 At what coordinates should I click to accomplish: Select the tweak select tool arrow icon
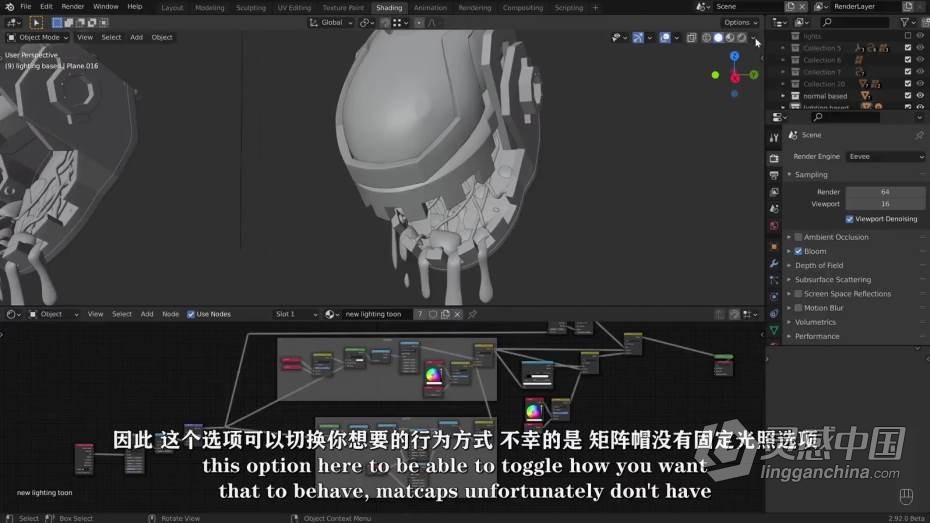[x=36, y=23]
